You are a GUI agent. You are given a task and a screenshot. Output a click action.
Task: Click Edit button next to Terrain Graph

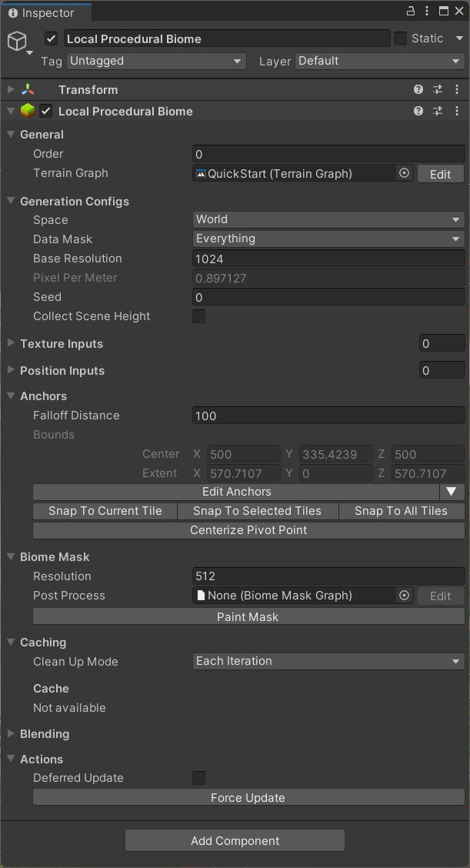(440, 174)
